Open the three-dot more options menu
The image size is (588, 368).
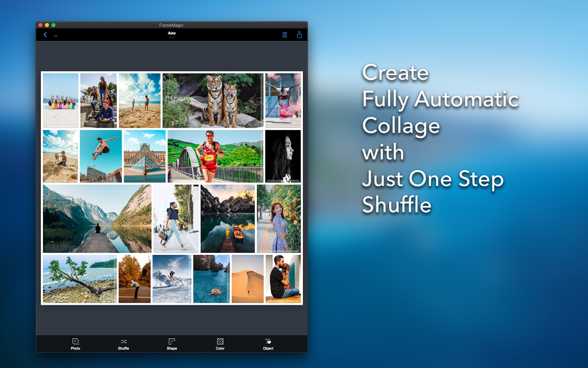click(x=56, y=35)
